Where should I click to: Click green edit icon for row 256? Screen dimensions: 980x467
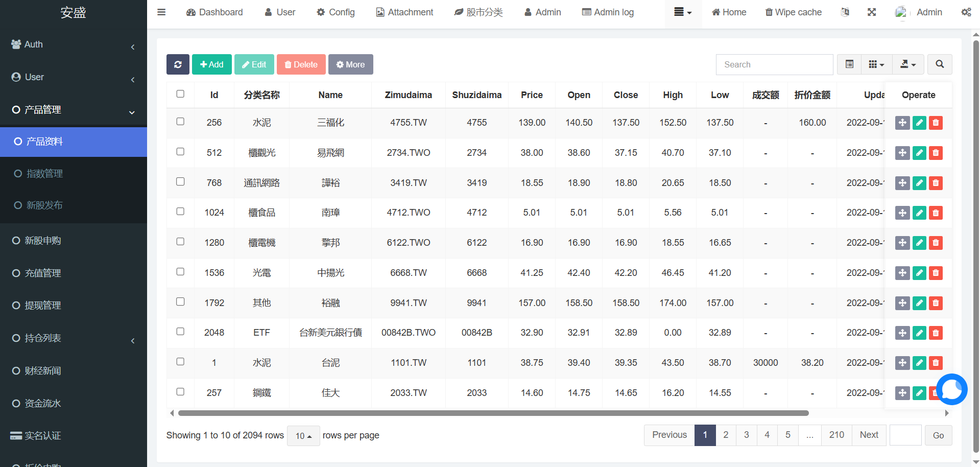click(919, 123)
